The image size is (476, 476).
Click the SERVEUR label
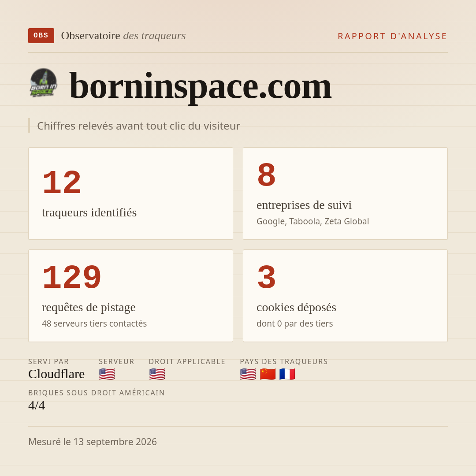(x=116, y=361)
